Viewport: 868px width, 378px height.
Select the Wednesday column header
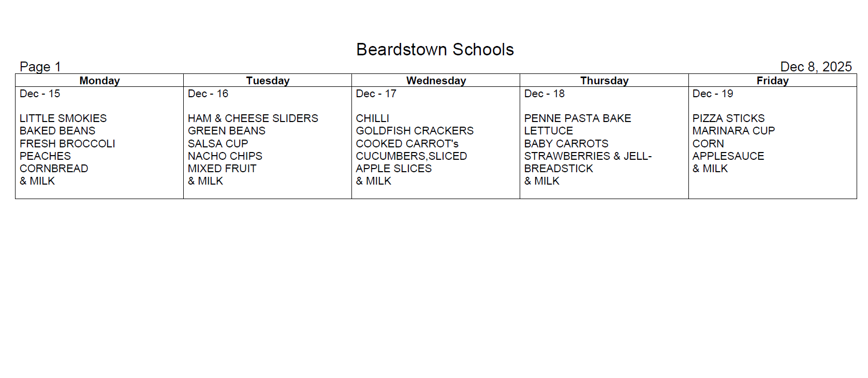click(436, 81)
